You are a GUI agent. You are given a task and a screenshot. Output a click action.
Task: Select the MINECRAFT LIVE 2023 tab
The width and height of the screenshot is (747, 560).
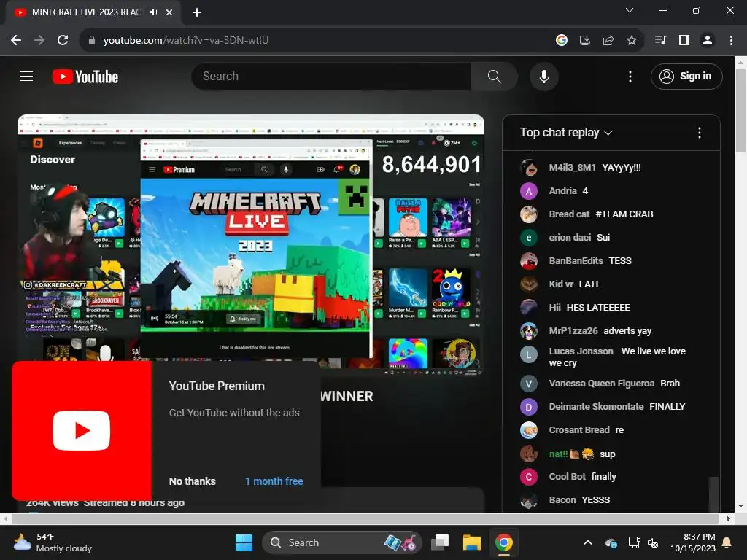[86, 12]
